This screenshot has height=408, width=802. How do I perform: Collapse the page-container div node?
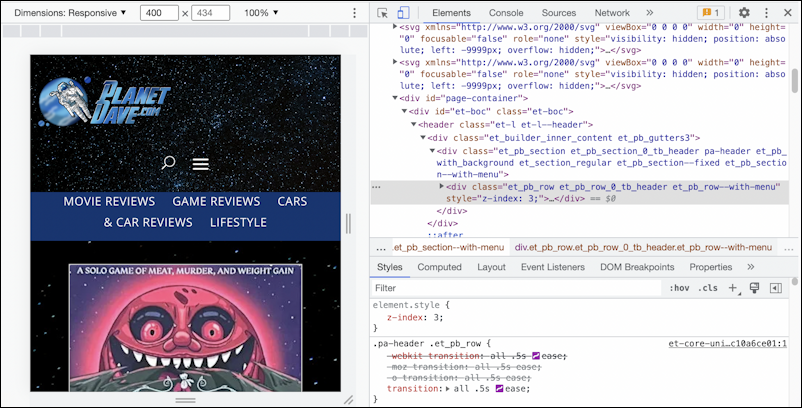[395, 98]
